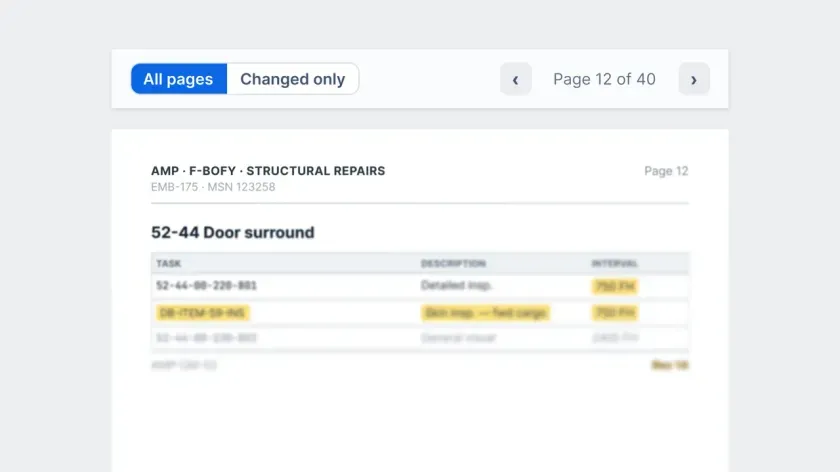The width and height of the screenshot is (840, 472).
Task: Switch to Changed only view
Action: point(292,79)
